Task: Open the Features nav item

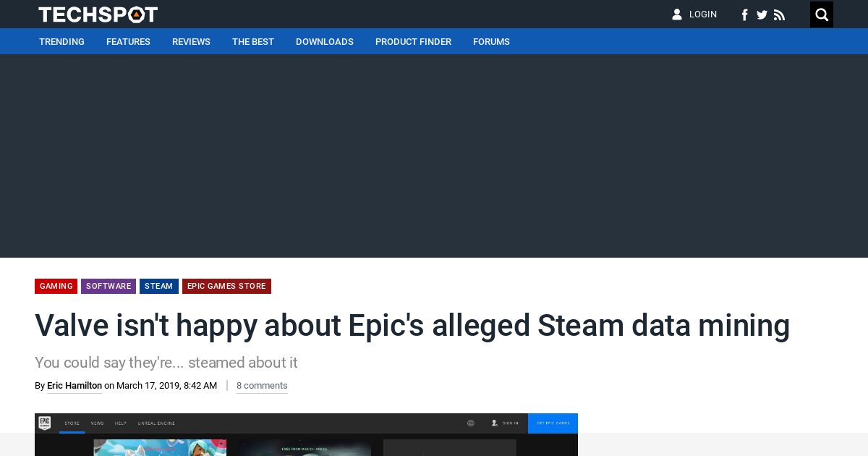Action: pyautogui.click(x=128, y=42)
